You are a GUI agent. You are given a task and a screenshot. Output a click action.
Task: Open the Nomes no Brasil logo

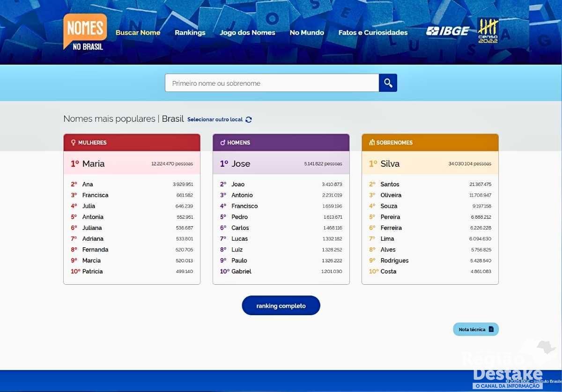click(85, 32)
